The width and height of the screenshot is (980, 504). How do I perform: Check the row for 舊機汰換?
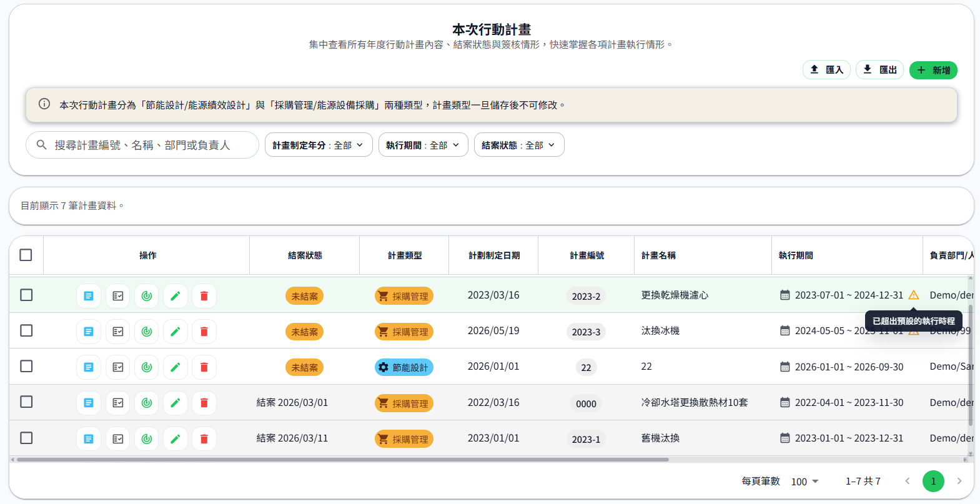click(26, 438)
